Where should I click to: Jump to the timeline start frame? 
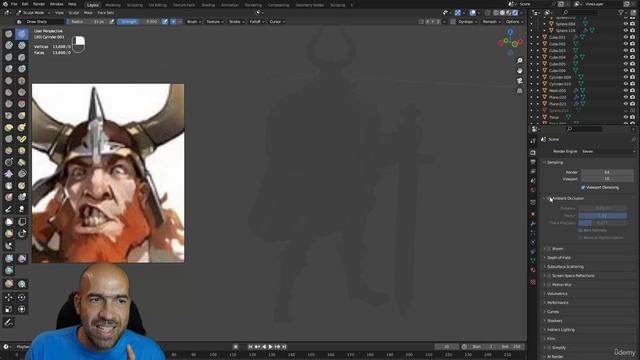click(251, 347)
